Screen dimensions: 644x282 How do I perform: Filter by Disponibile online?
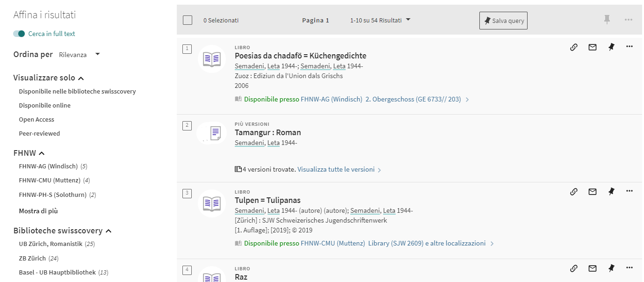[44, 105]
